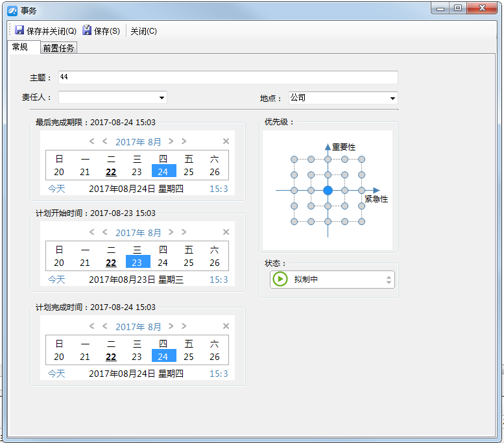Select bottom-left dot in the priority grid
The width and height of the screenshot is (504, 443).
(294, 221)
